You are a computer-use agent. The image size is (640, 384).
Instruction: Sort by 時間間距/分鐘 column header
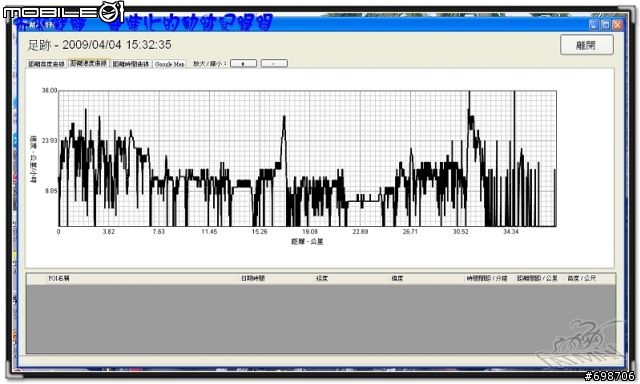(487, 278)
